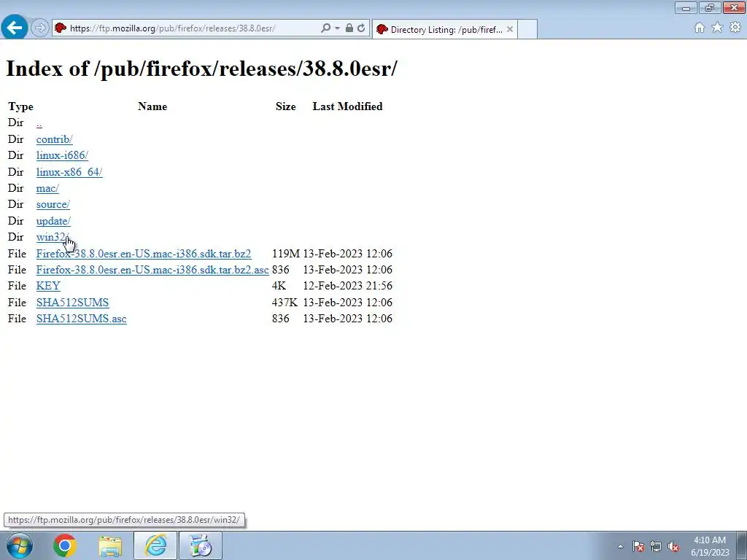Image resolution: width=747 pixels, height=560 pixels.
Task: Click the '12-Feb-2023 21:56' date cell
Action: click(x=348, y=286)
